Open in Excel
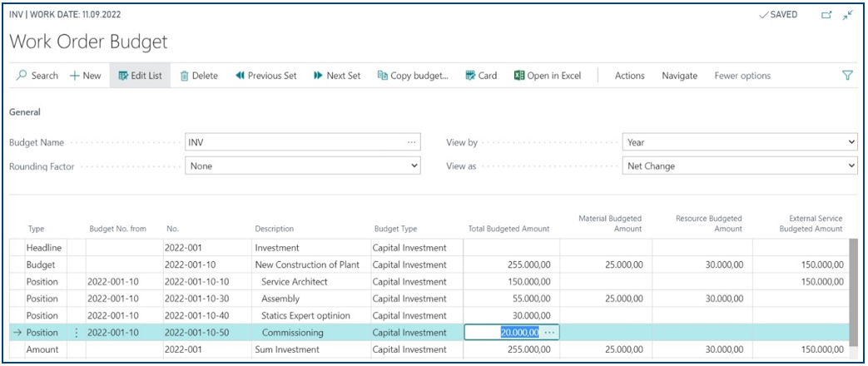The height and width of the screenshot is (366, 868). click(x=548, y=76)
